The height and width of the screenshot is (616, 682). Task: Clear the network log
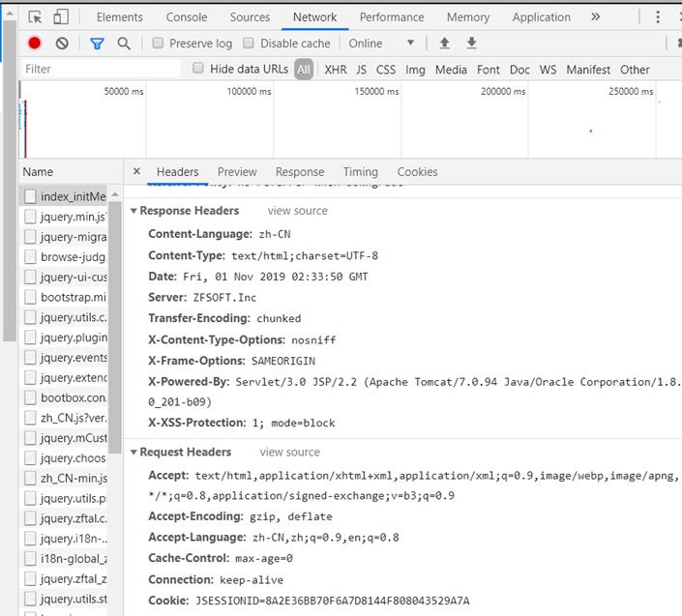pos(62,44)
